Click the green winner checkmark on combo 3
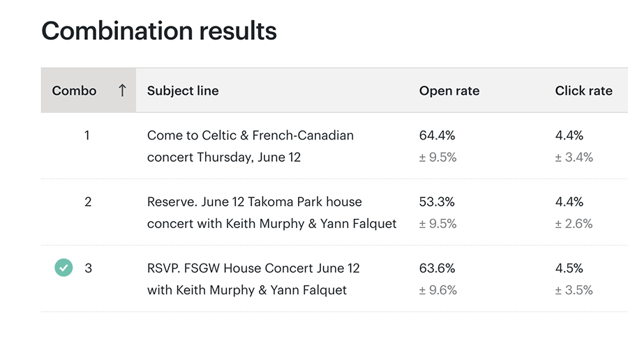This screenshot has height=364, width=628. pyautogui.click(x=63, y=268)
